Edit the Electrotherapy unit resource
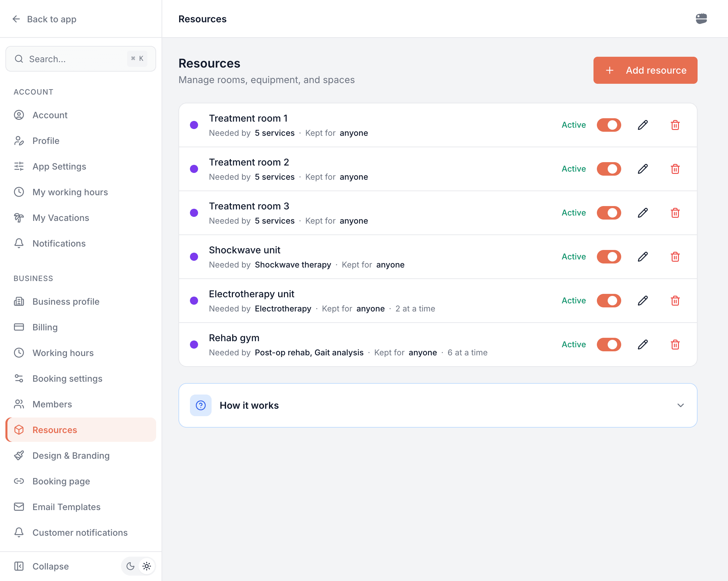 click(x=643, y=301)
